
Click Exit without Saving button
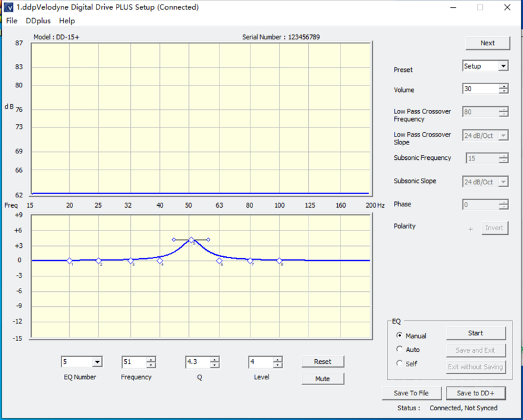(x=475, y=367)
